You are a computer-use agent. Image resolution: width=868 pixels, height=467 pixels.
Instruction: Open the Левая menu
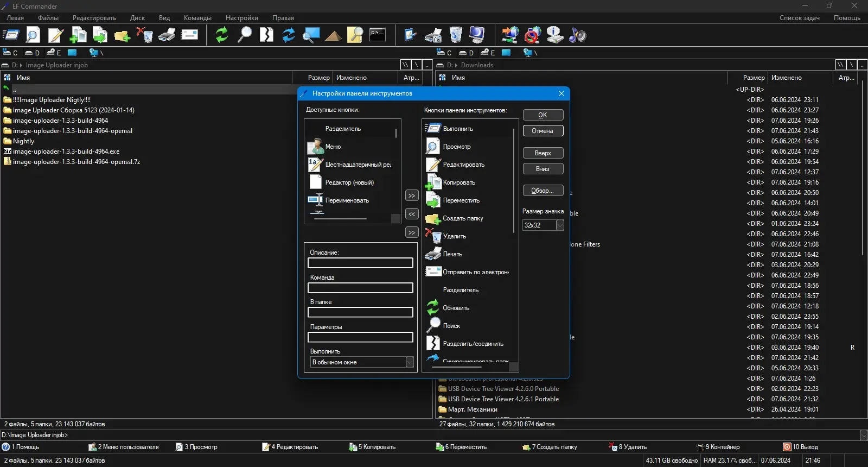pos(15,18)
